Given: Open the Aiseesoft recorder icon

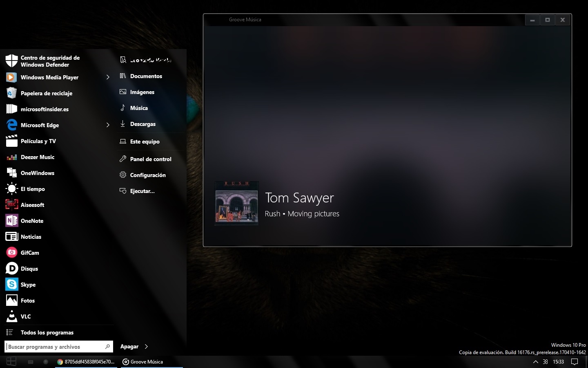Looking at the screenshot, I should coord(12,205).
